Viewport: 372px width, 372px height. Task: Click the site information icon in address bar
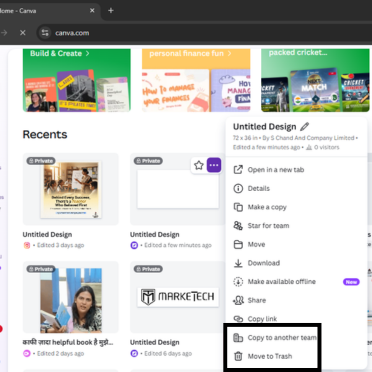pos(45,33)
